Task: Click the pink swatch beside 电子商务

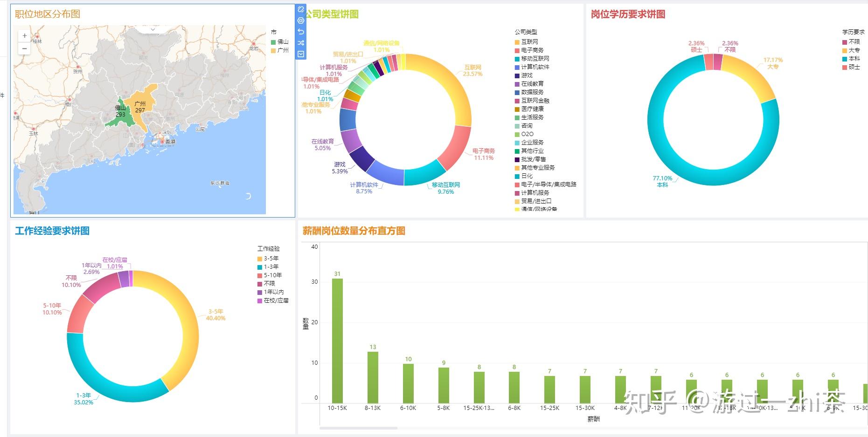Action: 516,50
